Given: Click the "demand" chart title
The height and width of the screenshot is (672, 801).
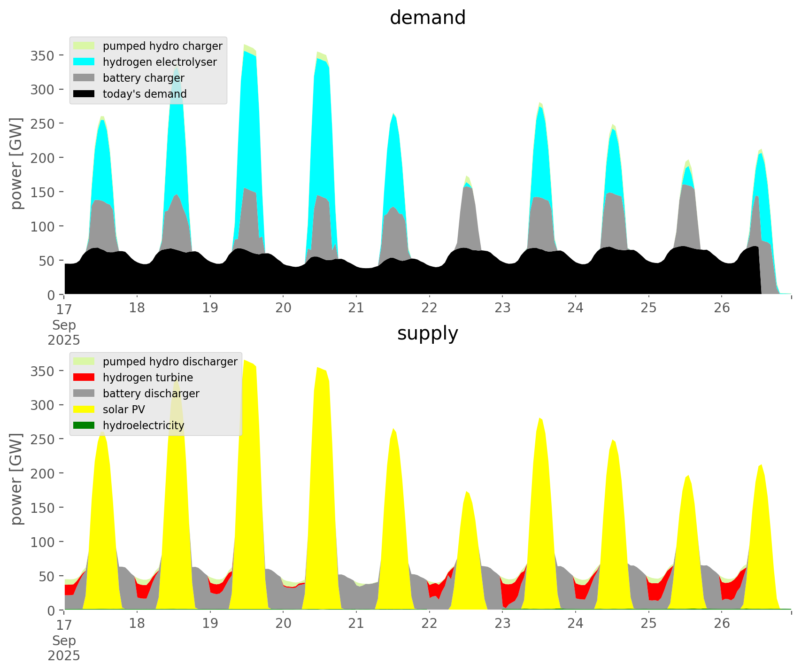Looking at the screenshot, I should click(x=427, y=18).
